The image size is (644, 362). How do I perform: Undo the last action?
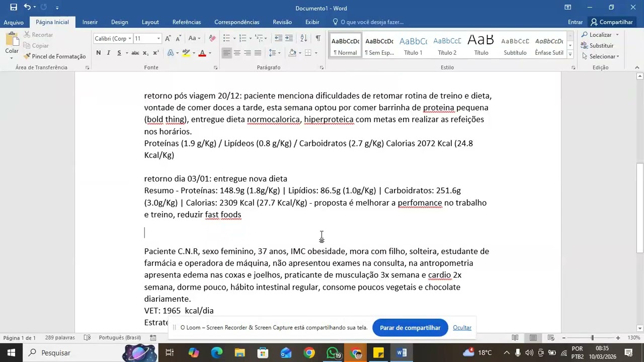27,8
